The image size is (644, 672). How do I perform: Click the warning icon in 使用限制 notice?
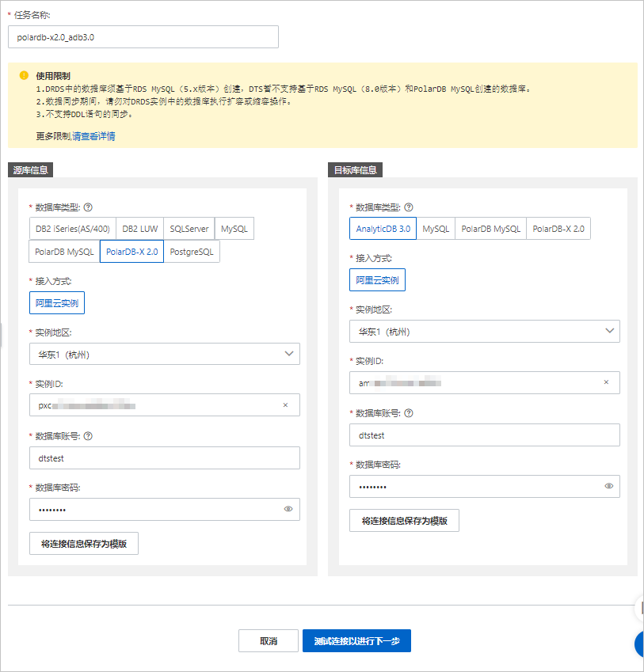tap(24, 75)
